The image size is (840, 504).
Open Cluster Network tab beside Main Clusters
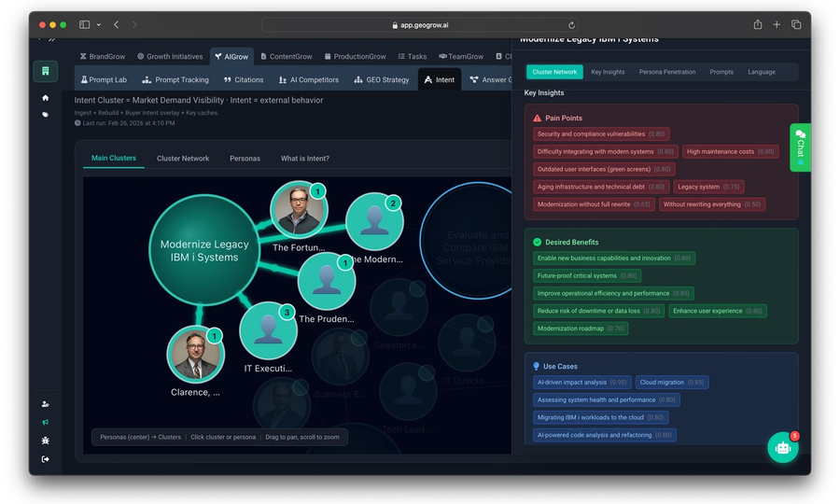pyautogui.click(x=183, y=159)
